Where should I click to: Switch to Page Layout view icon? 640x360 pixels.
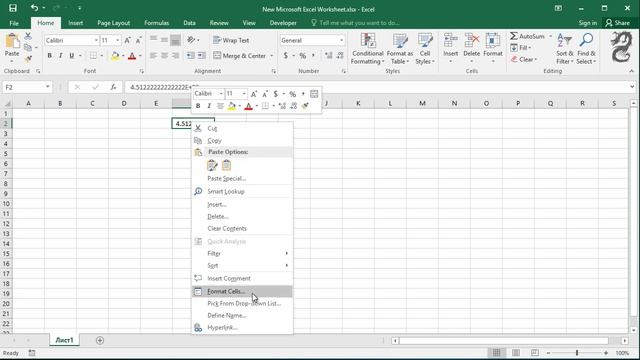click(516, 353)
